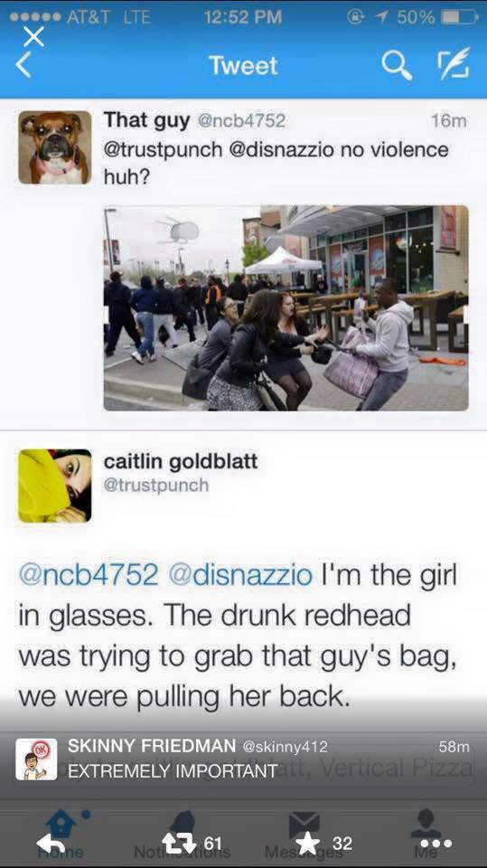The height and width of the screenshot is (868, 487).
Task: Open the @skinny412 handle
Action: point(285,747)
